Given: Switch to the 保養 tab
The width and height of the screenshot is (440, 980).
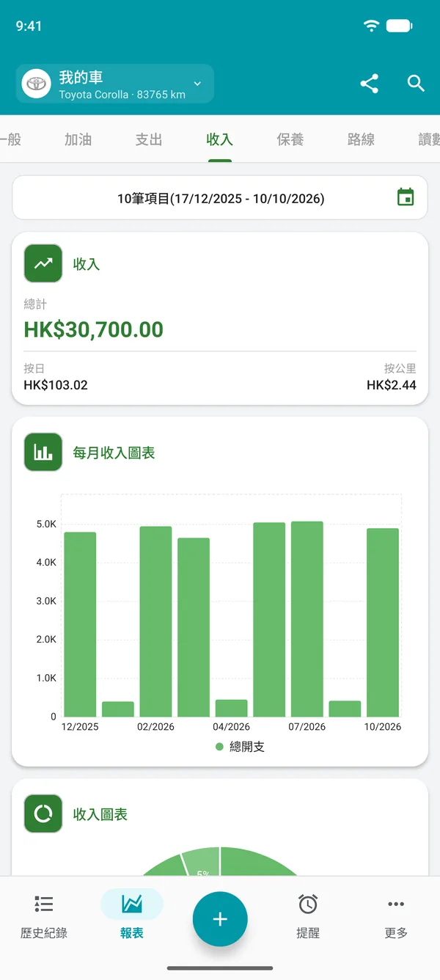Looking at the screenshot, I should pos(290,139).
